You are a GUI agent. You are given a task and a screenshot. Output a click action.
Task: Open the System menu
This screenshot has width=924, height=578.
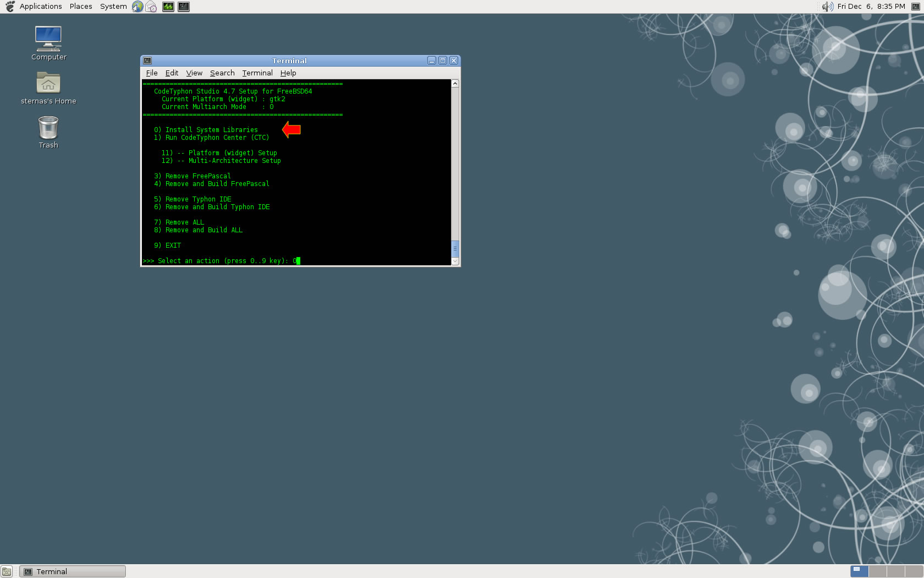coord(113,7)
